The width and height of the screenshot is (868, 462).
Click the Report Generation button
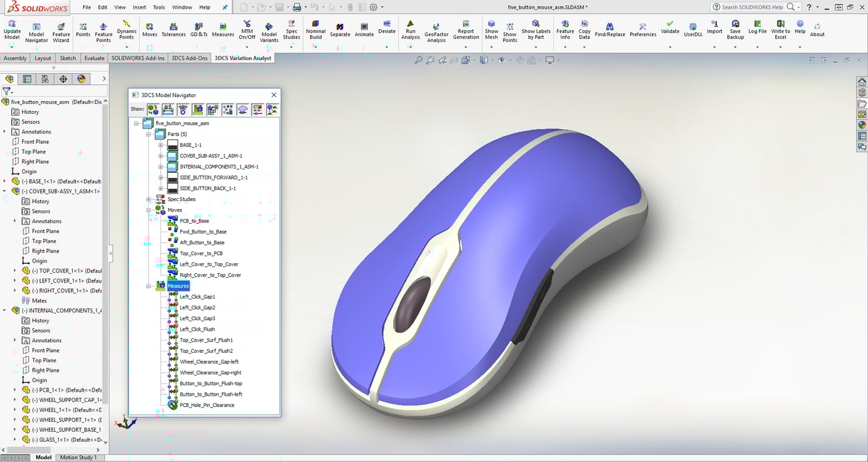coord(465,31)
